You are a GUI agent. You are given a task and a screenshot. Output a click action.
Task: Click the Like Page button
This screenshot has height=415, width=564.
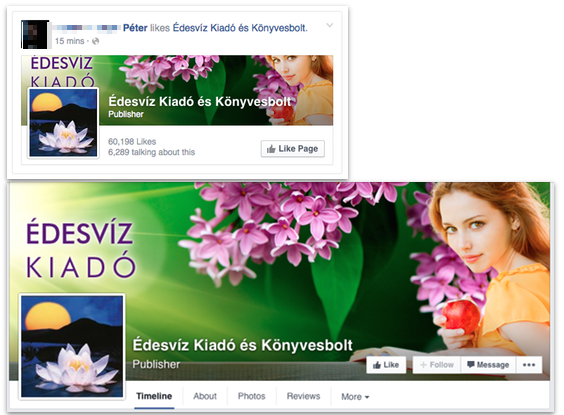click(292, 149)
